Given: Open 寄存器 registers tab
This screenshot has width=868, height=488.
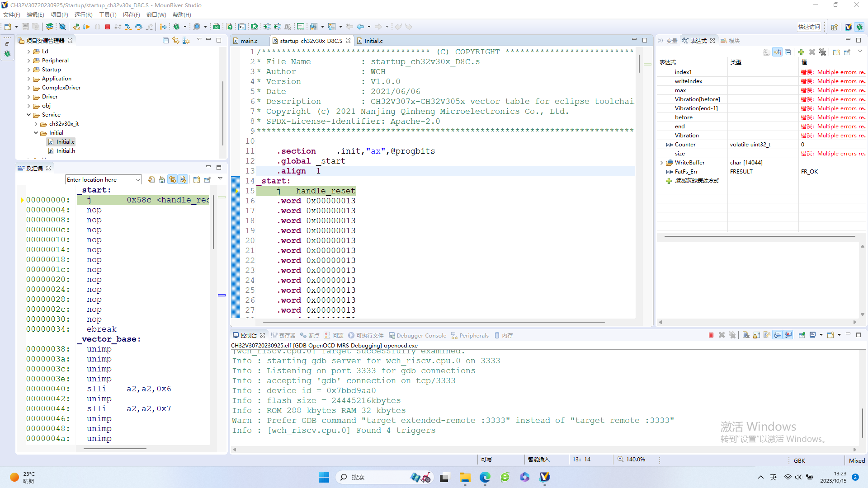Looking at the screenshot, I should [283, 335].
